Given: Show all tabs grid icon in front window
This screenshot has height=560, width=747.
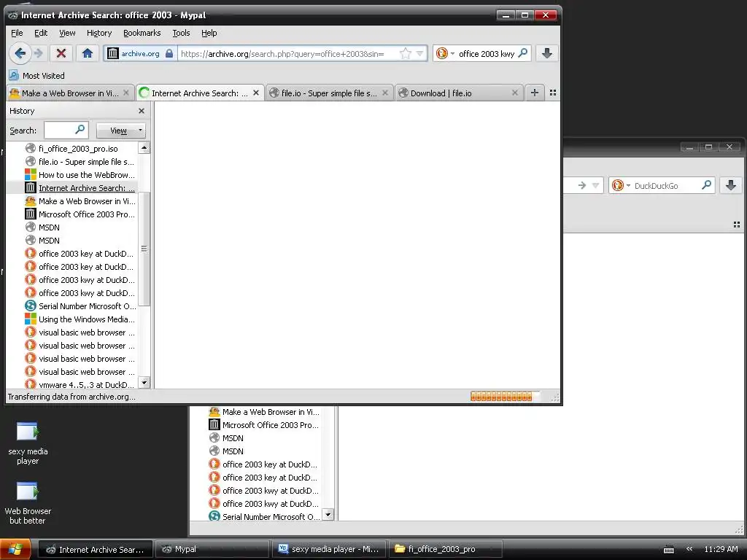Looking at the screenshot, I should (x=553, y=93).
